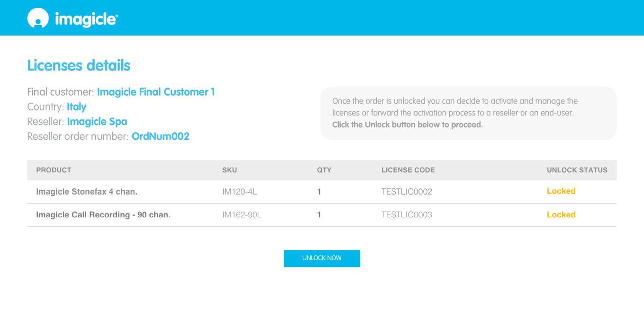Select order number OrdNum002
The width and height of the screenshot is (644, 321).
point(160,136)
